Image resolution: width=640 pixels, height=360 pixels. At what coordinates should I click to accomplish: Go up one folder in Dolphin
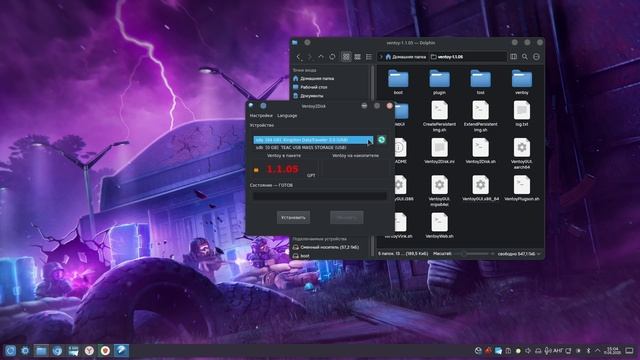[321, 57]
